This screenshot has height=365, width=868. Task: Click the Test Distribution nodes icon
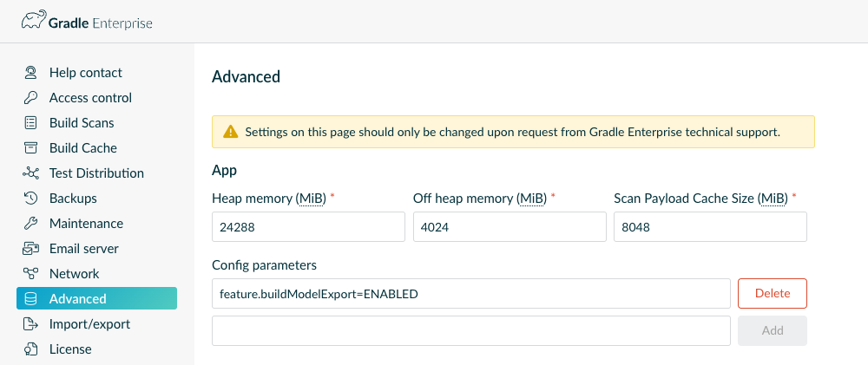pos(31,173)
